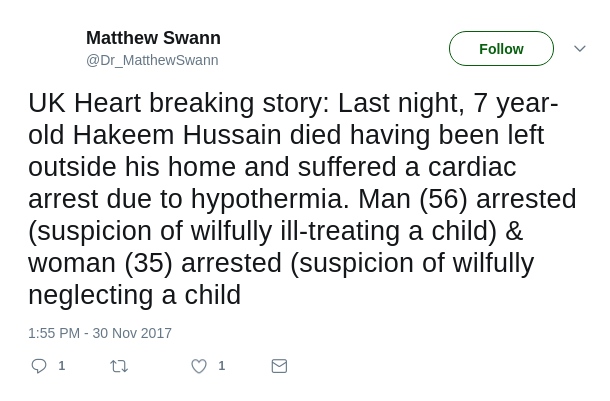The width and height of the screenshot is (610, 401).
Task: Click 'neglecting a child' closing tweet line
Action: point(134,295)
